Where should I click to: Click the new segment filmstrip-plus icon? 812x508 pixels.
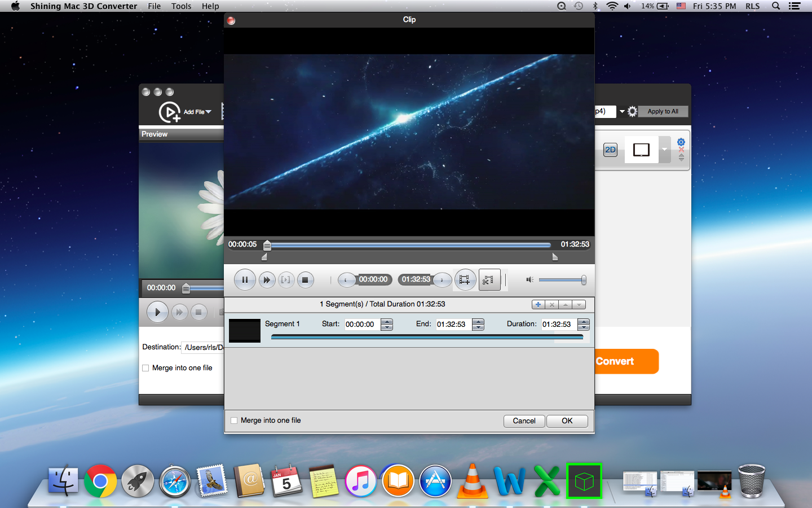[465, 280]
